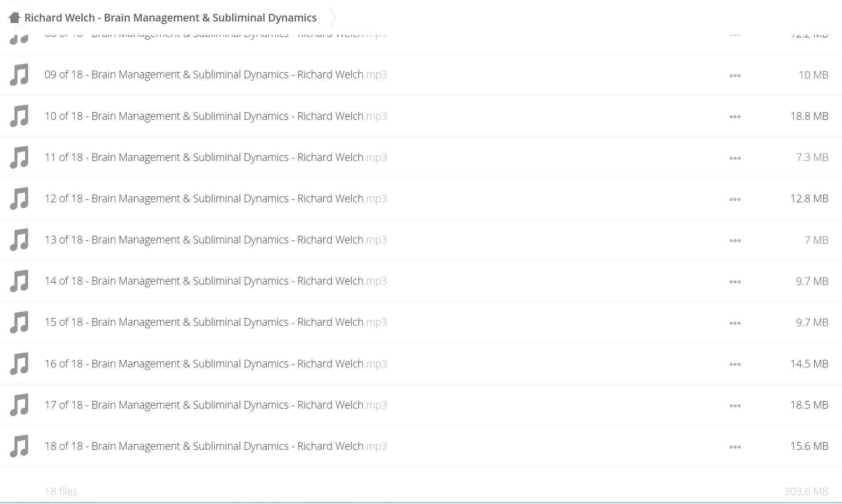Open more options for file 18 of 18

[735, 447]
